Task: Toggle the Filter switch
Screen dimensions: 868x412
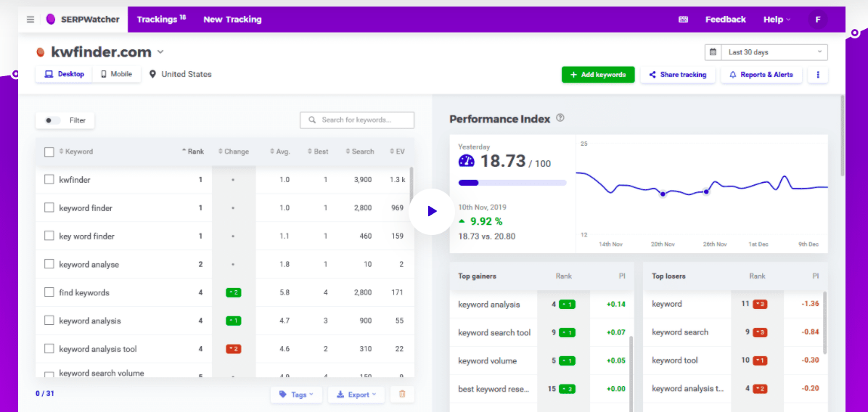Action: pyautogui.click(x=52, y=120)
